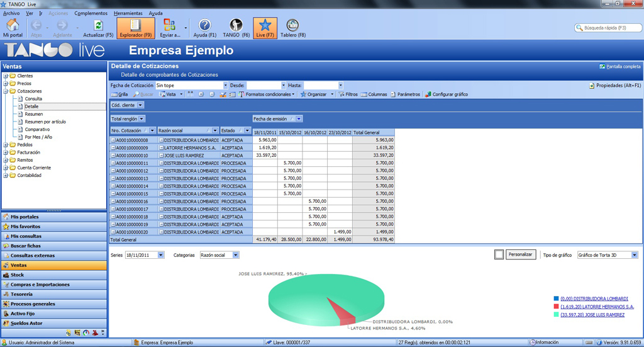This screenshot has width=644, height=347.
Task: Open the Complementos menu
Action: (91, 13)
